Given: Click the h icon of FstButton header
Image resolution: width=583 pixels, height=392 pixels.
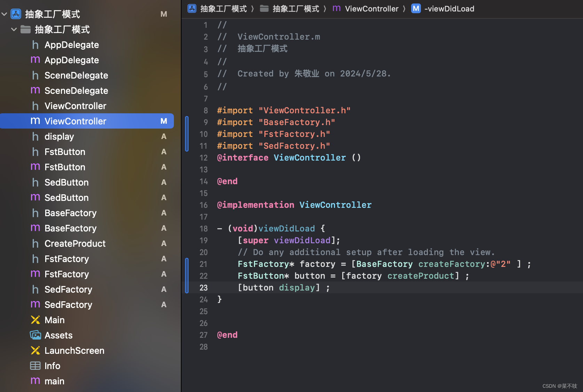Looking at the screenshot, I should (35, 152).
